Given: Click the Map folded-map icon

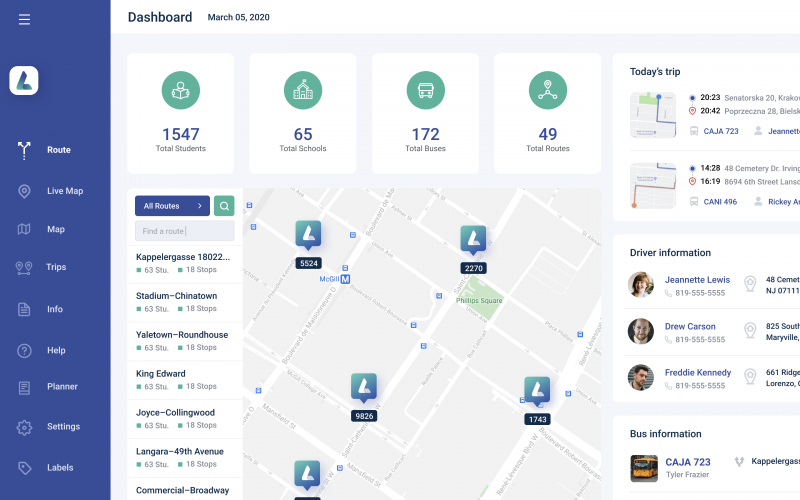Looking at the screenshot, I should tap(24, 229).
